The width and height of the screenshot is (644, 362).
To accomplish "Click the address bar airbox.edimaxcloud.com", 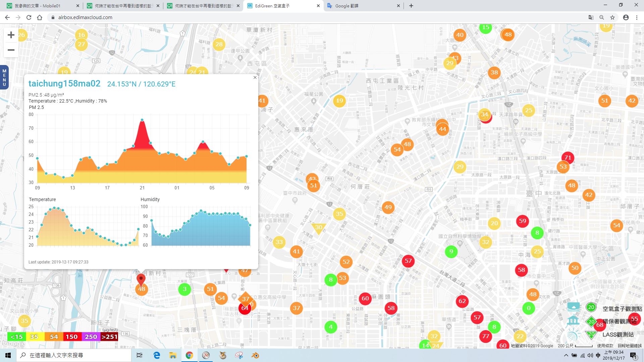I will (x=85, y=17).
